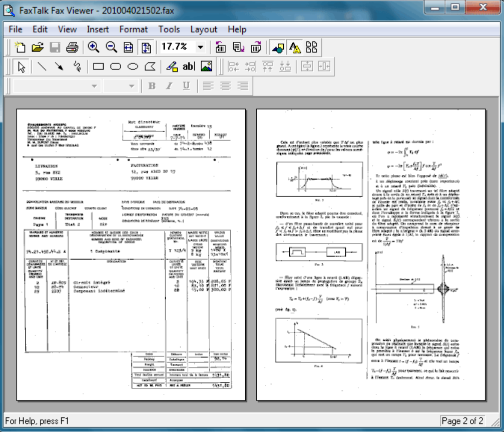The height and width of the screenshot is (432, 504).
Task: Click the align bottom edges icon
Action: pyautogui.click(x=285, y=66)
